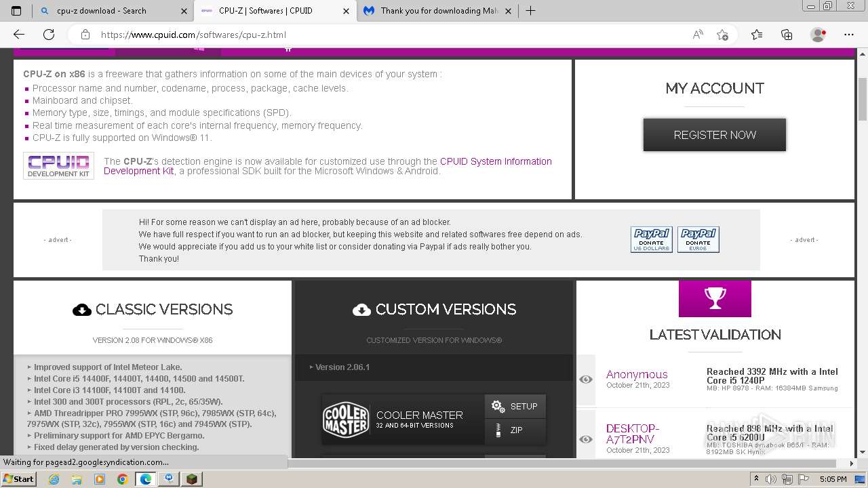Click 'Mainboard and chipset.' bullet
Viewport: 868px width, 488px height.
click(83, 100)
